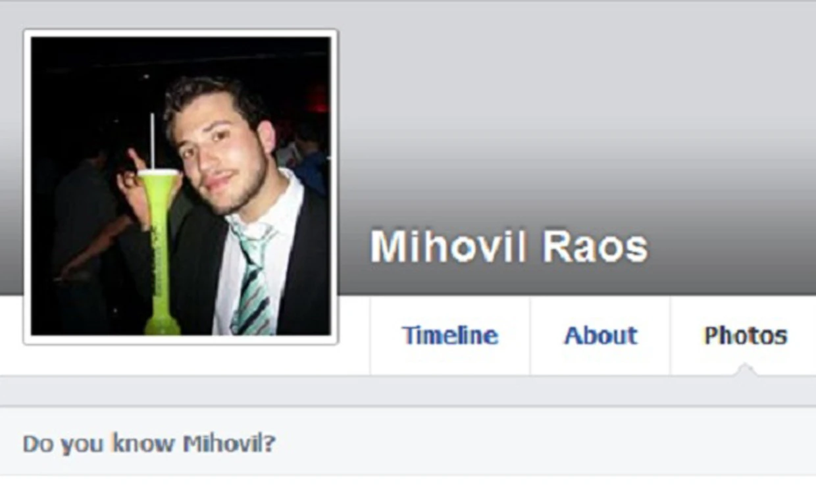The height and width of the screenshot is (504, 816).
Task: Select the Photos tab
Action: click(745, 336)
